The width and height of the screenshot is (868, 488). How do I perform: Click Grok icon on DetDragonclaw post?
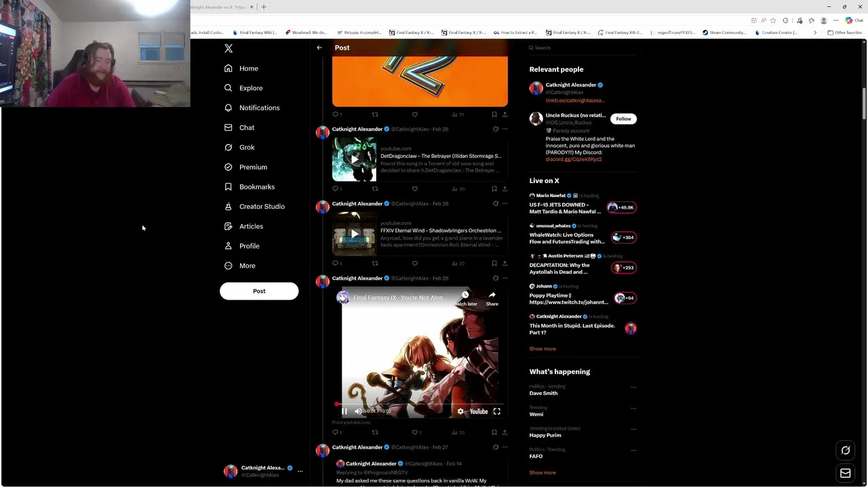coord(496,129)
